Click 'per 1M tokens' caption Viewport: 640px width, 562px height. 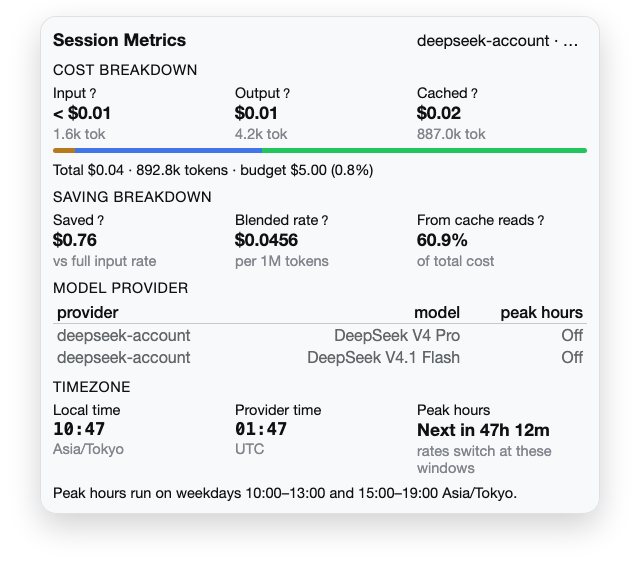click(282, 261)
